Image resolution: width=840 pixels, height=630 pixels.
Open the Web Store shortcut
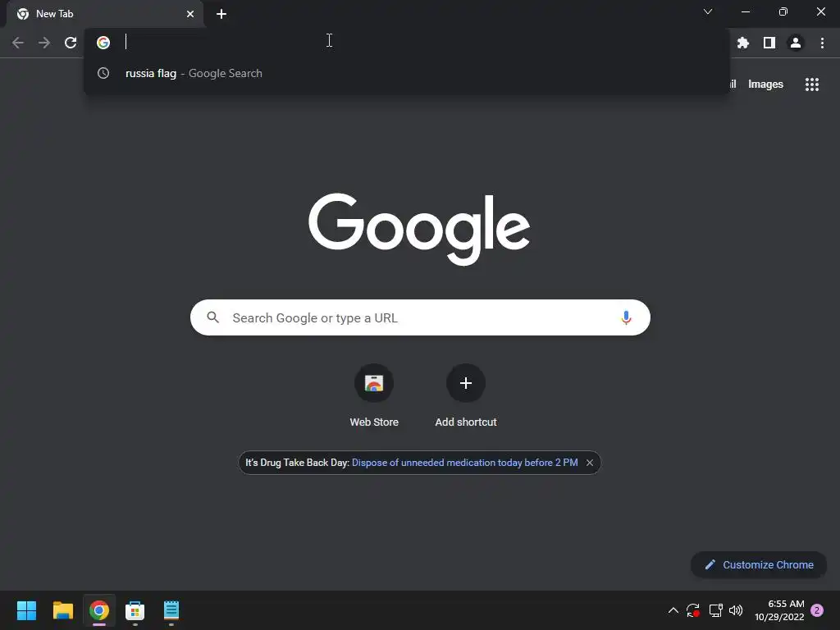(374, 395)
